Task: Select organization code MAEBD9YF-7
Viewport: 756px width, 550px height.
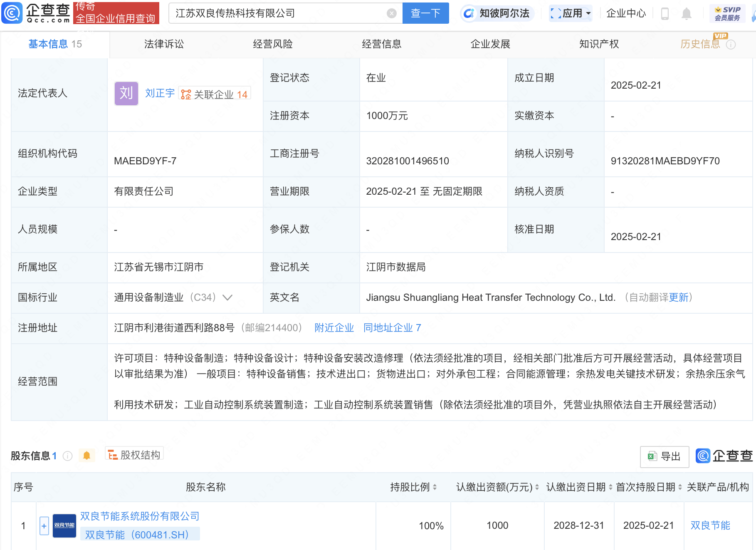Action: pos(145,161)
